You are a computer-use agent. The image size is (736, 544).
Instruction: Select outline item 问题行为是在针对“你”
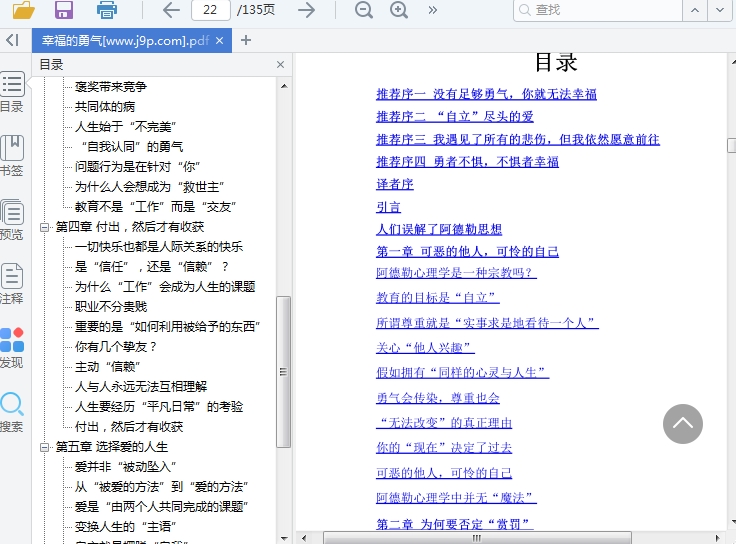pyautogui.click(x=138, y=167)
